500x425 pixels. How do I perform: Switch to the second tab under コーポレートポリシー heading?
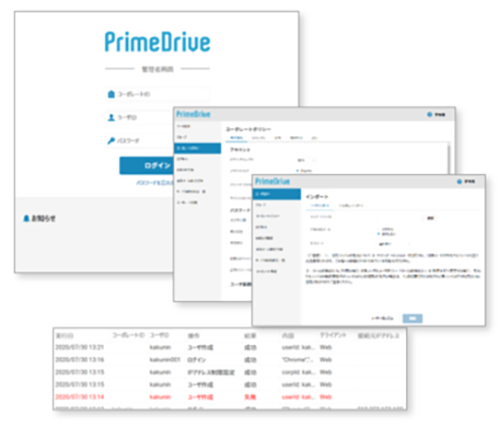(259, 138)
